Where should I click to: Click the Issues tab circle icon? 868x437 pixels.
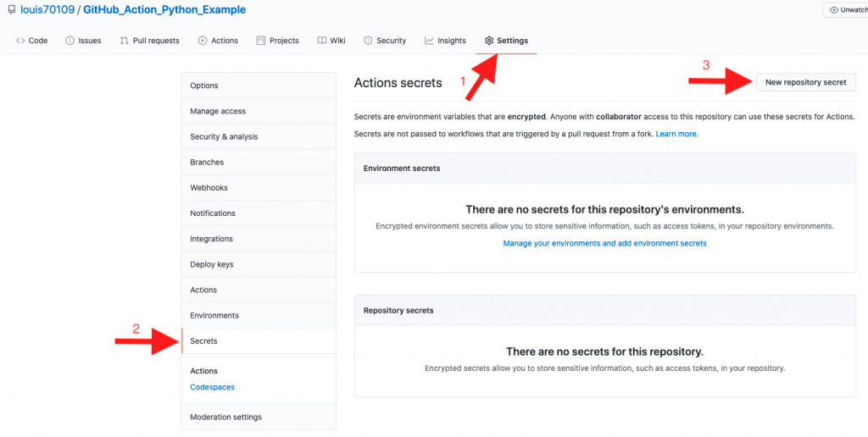click(x=70, y=41)
